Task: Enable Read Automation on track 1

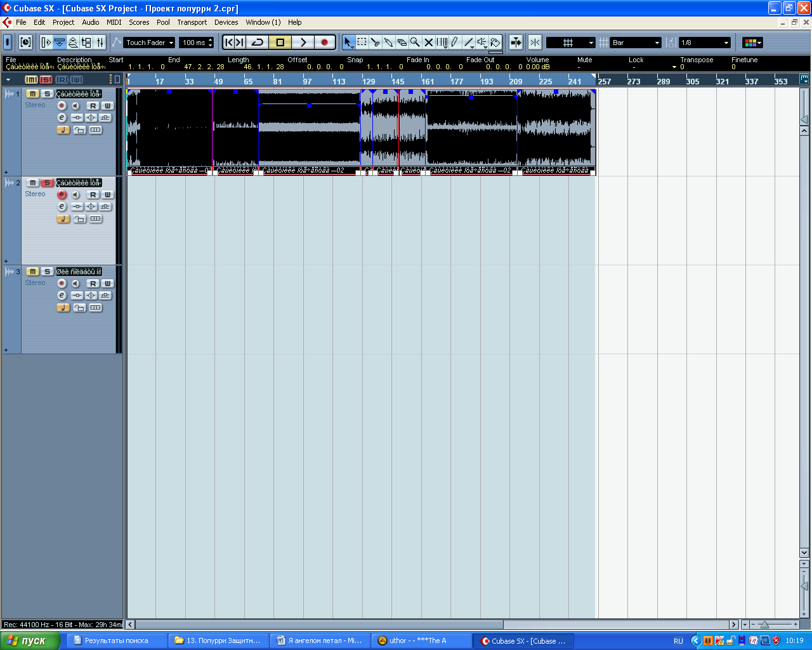Action: point(93,105)
